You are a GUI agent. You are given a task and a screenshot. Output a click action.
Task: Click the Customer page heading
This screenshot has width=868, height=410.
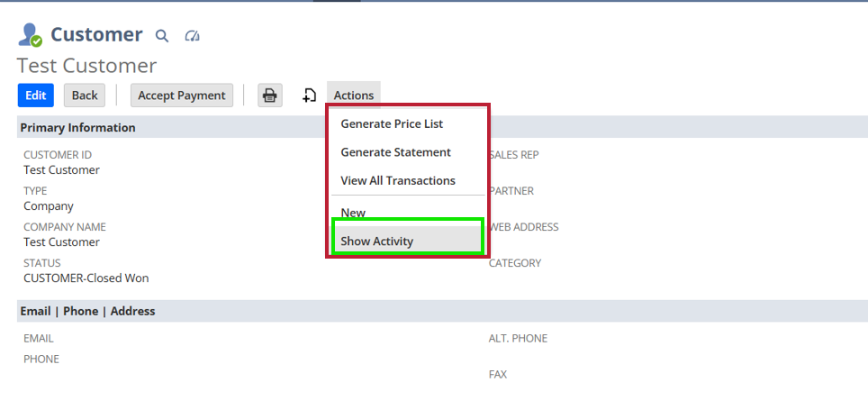96,35
